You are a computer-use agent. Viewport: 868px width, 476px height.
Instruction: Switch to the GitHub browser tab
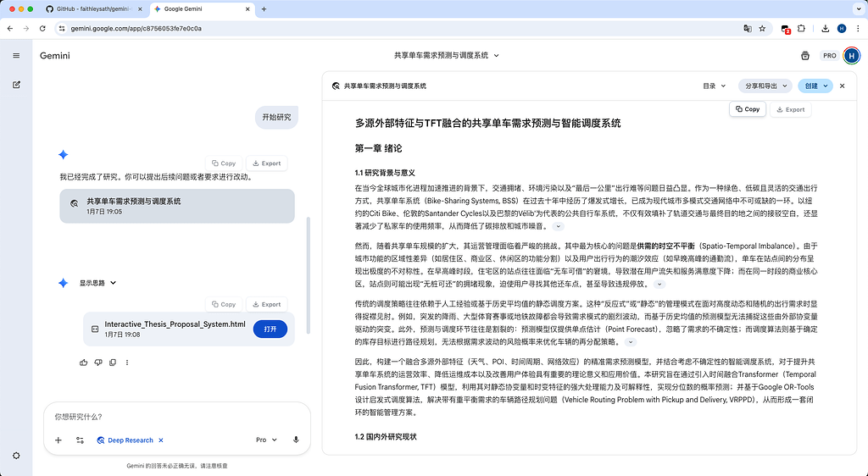coord(93,8)
